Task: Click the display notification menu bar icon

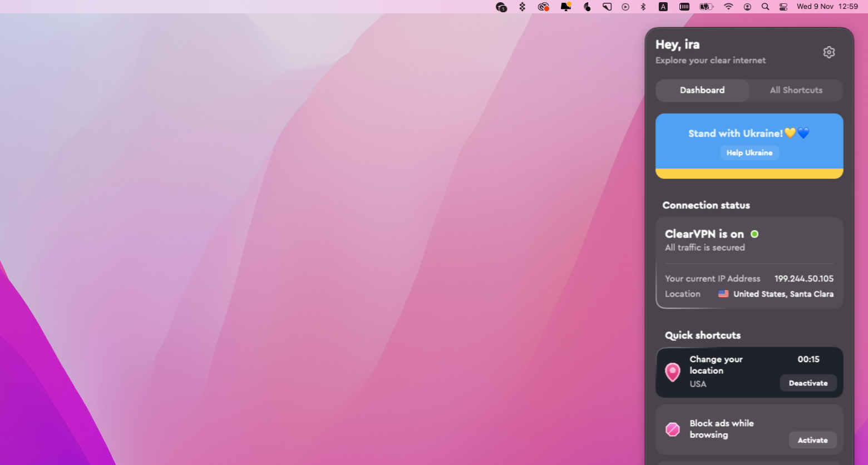Action: click(566, 7)
